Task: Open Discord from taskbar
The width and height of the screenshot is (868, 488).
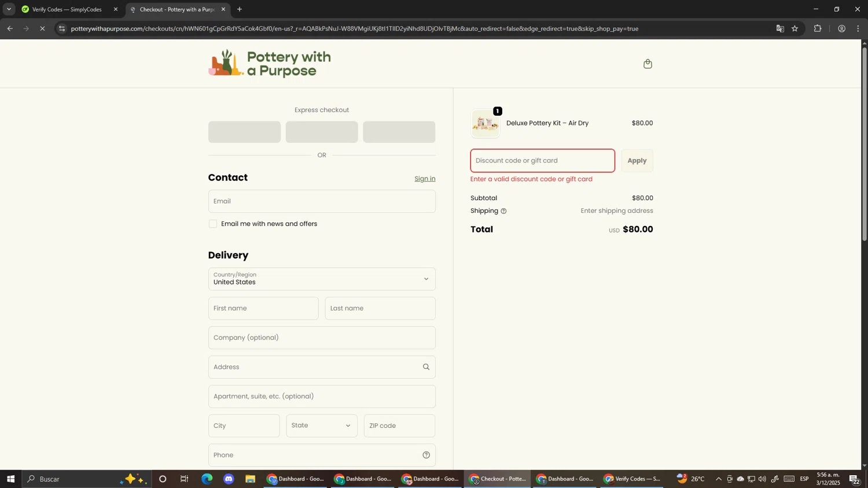Action: (229, 479)
